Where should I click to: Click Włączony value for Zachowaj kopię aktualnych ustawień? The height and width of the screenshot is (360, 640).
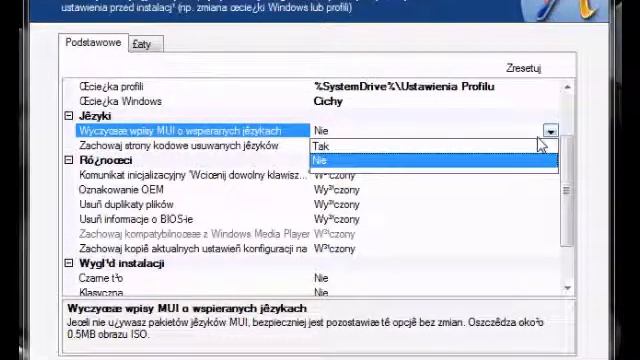click(x=335, y=249)
